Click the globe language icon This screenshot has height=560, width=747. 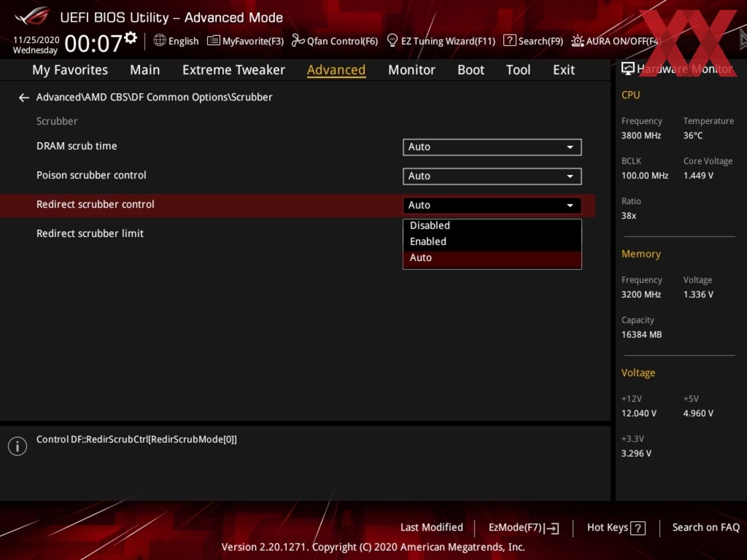[159, 40]
